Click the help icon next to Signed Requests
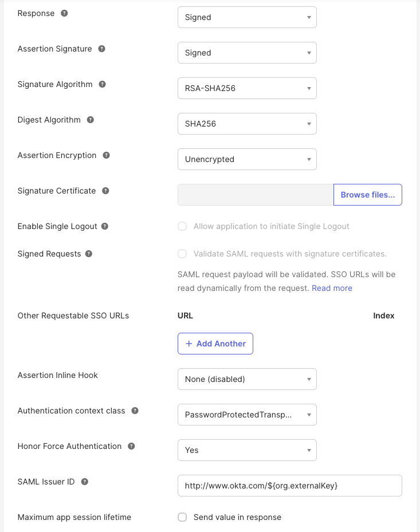This screenshot has width=420, height=532. [x=89, y=254]
